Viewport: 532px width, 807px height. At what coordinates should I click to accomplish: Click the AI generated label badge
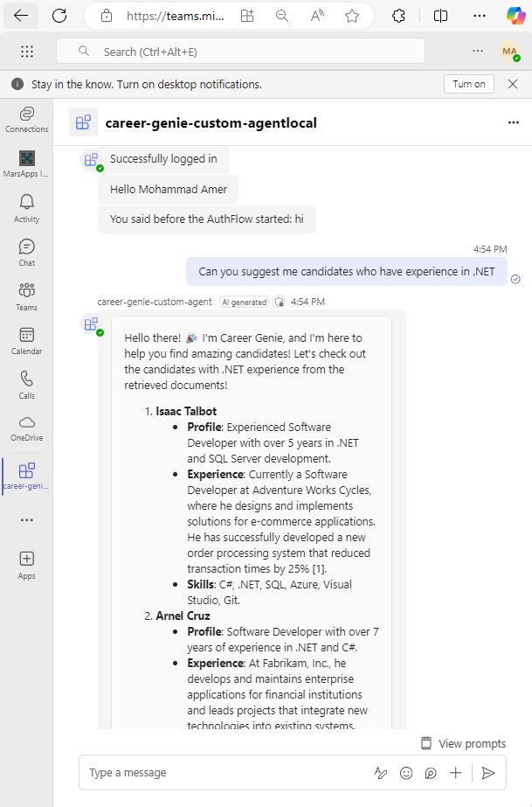tap(244, 303)
